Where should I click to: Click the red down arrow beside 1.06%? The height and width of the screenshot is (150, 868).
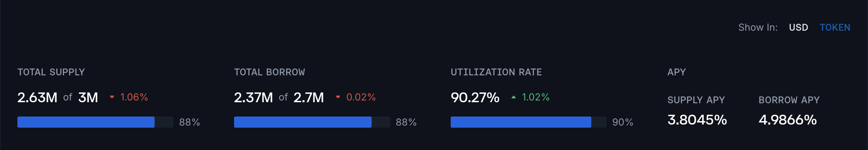pyautogui.click(x=112, y=97)
